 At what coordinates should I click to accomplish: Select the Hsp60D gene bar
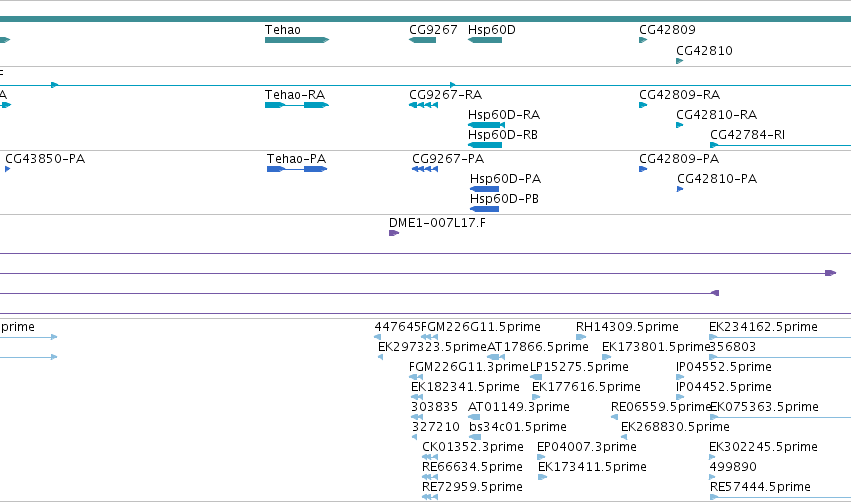485,40
